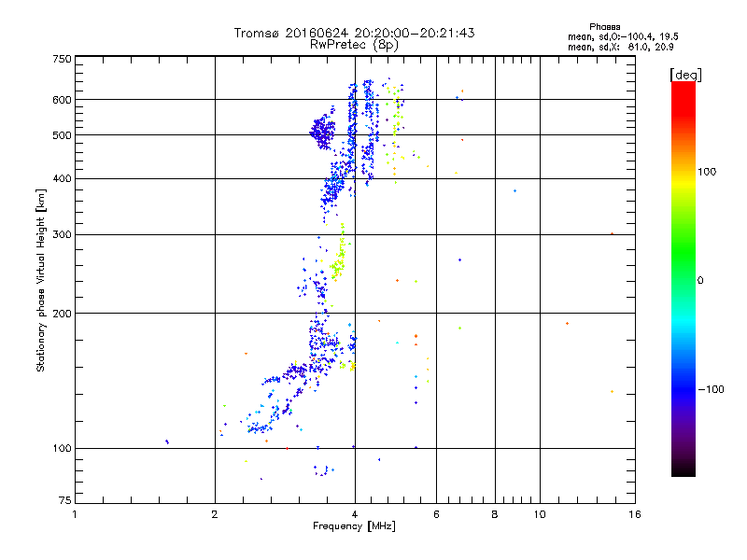Click the '[deg]' colorbar unit label
Screen dimensions: 747x560
click(x=685, y=75)
